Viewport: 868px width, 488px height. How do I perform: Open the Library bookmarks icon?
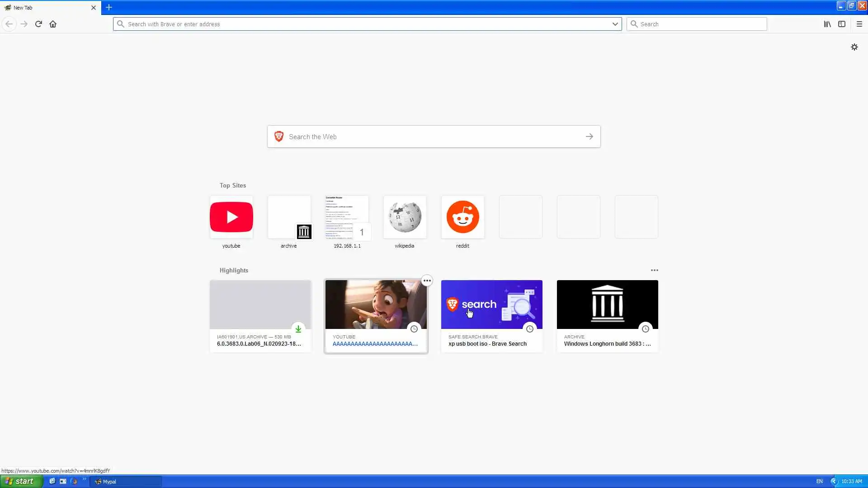coord(827,24)
